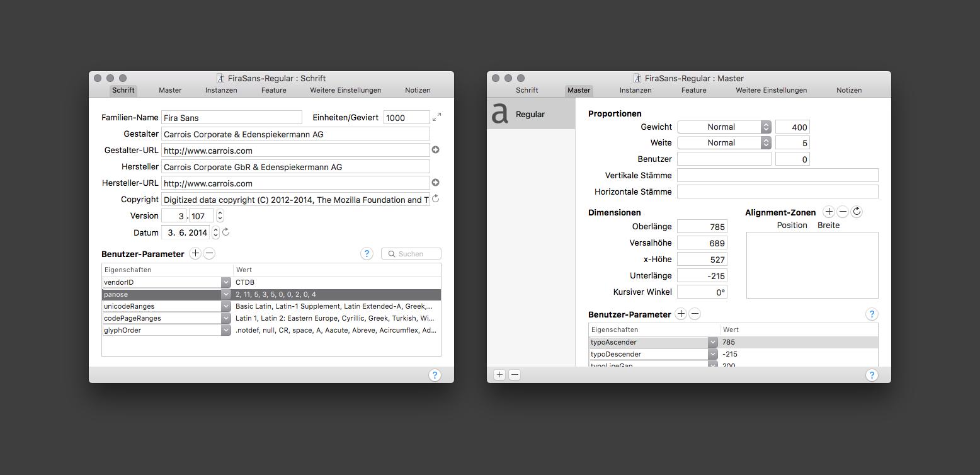The height and width of the screenshot is (475, 980).
Task: Switch to Master tab in Schrift window
Action: (x=170, y=90)
